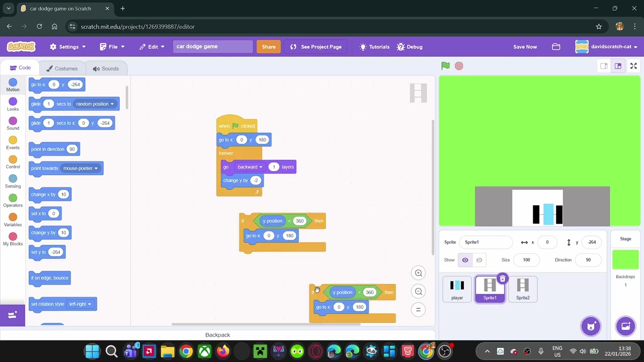Edit the project title car dodge game
644x362 pixels.
coord(213,46)
